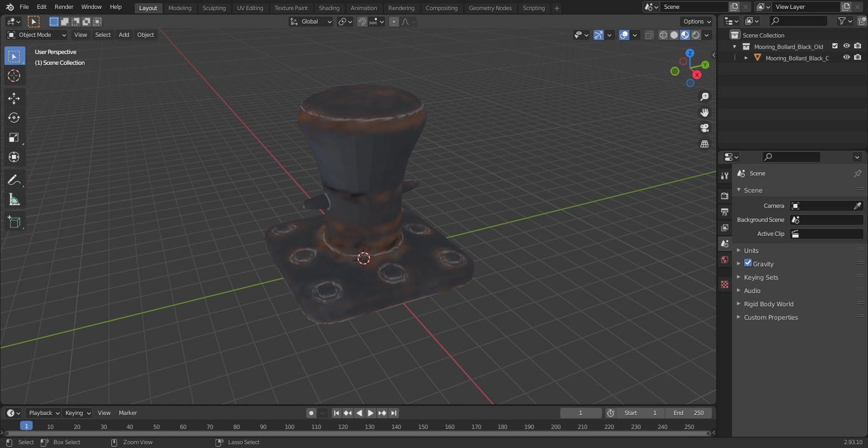This screenshot has width=868, height=448.
Task: Open the Render menu
Action: [64, 7]
